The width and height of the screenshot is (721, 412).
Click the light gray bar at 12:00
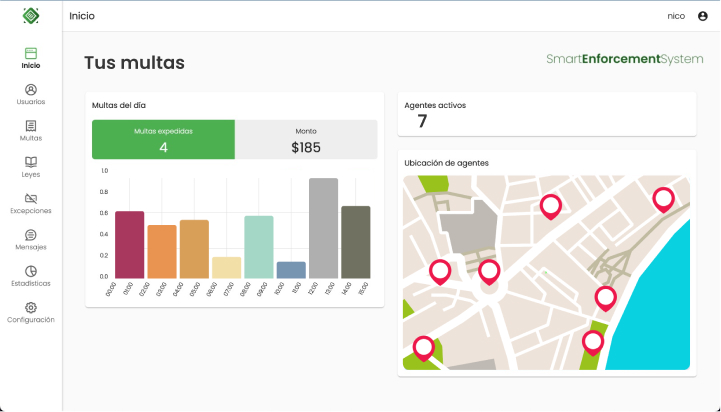(x=323, y=228)
